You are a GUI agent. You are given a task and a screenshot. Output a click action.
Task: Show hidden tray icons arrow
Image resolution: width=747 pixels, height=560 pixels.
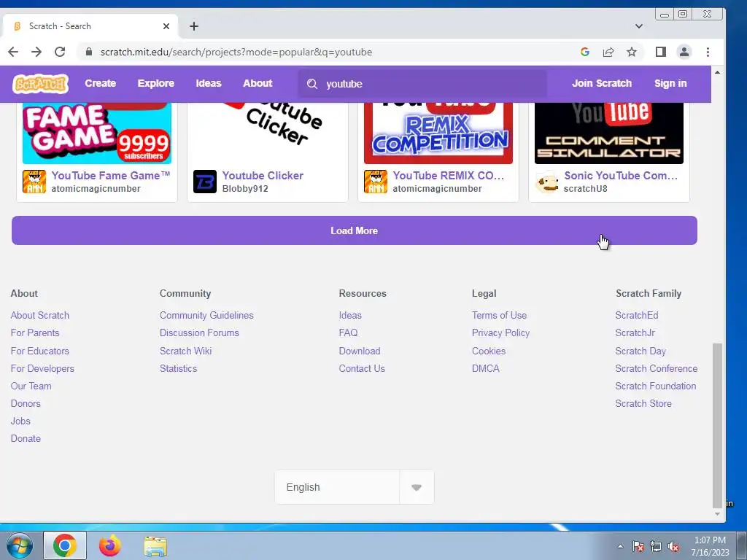(x=620, y=546)
